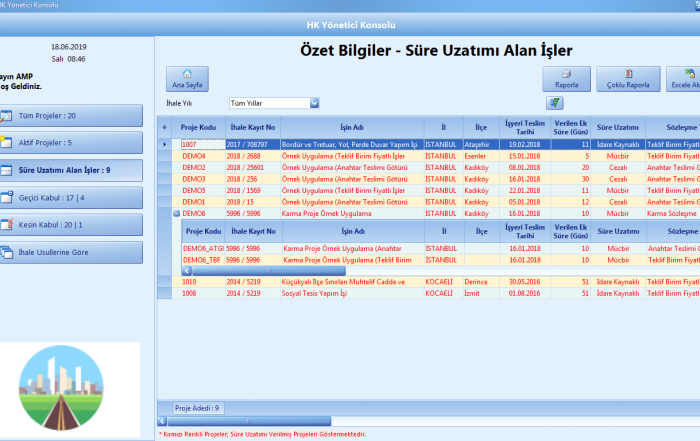
Task: Select İhale Usullerine Göre in sidebar
Action: click(77, 253)
